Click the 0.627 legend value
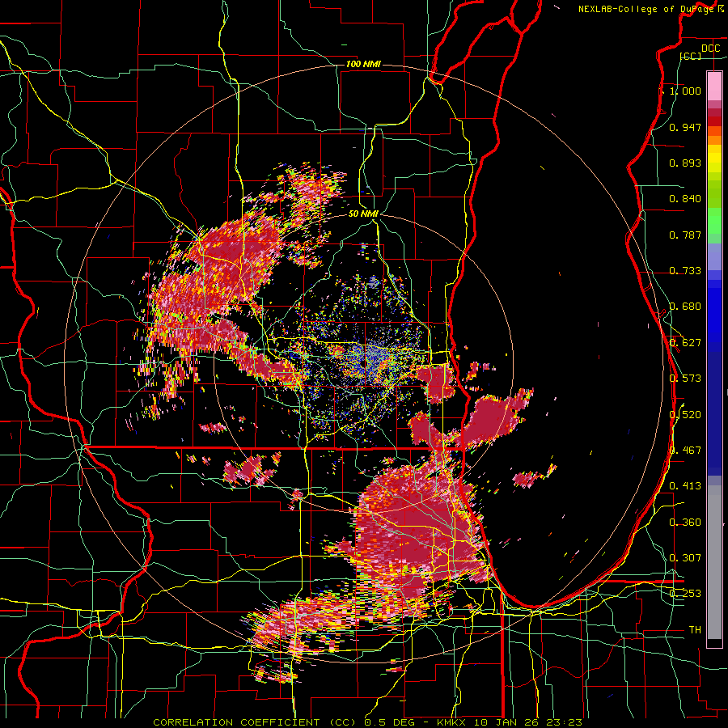 coord(685,343)
